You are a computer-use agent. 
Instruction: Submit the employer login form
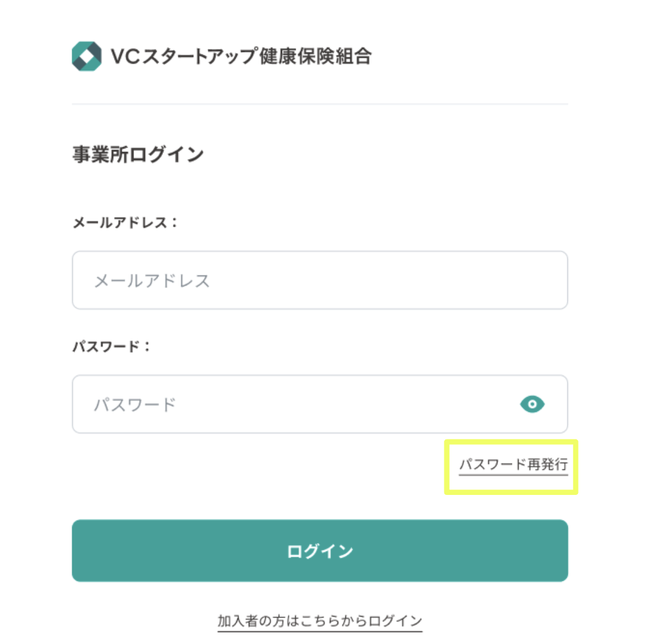coord(320,550)
